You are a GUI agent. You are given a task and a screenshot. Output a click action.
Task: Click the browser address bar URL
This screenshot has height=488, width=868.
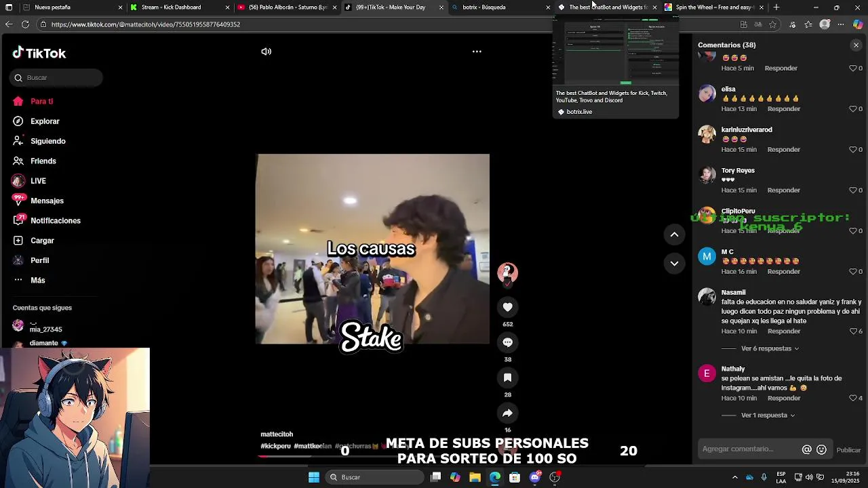[x=145, y=24]
